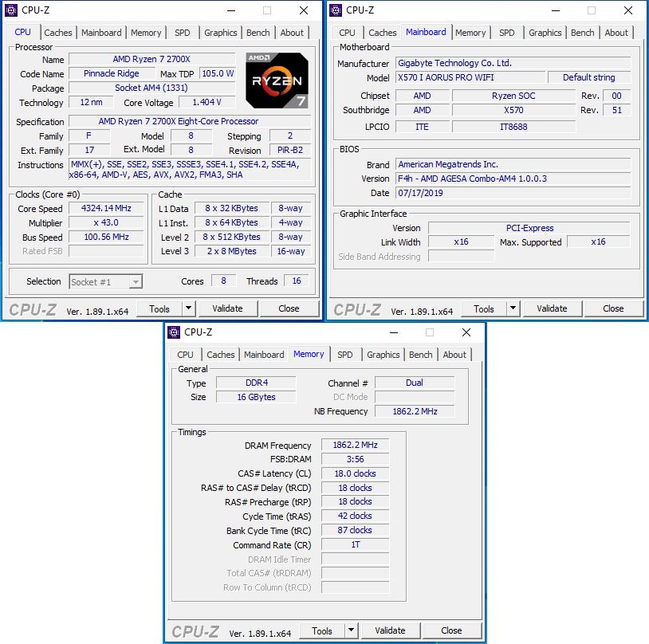This screenshot has width=649, height=644.
Task: Open Caches tab in Memory window
Action: pos(221,355)
